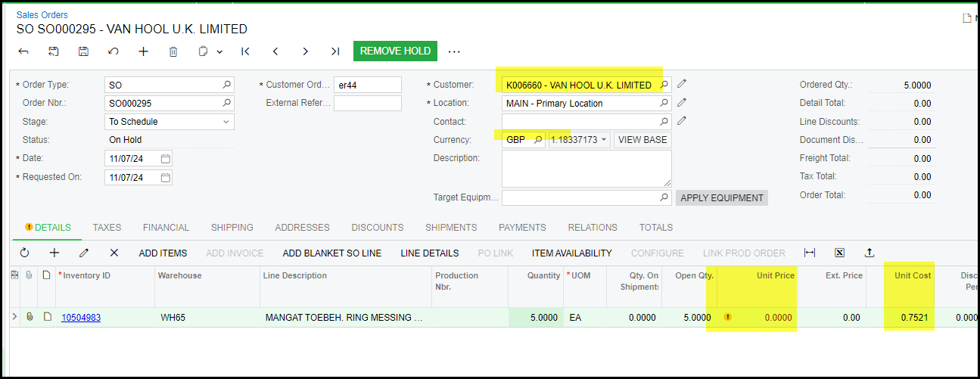Click the Save and Close icon
The width and height of the screenshot is (980, 379).
coord(54,51)
